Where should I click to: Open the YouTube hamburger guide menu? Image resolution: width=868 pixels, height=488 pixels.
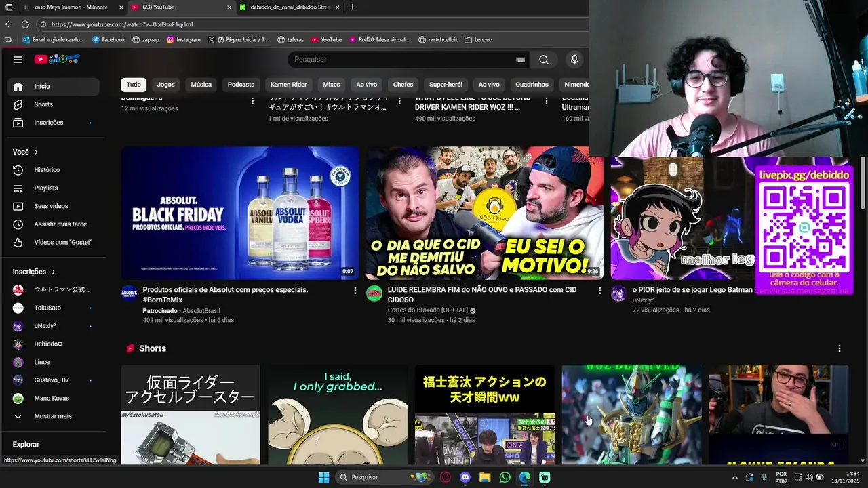click(18, 60)
